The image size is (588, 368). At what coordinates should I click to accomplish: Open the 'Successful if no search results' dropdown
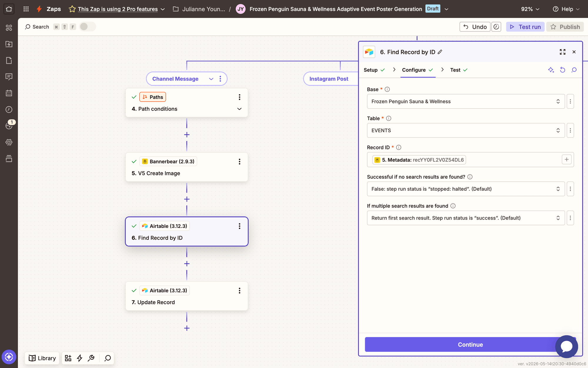pyautogui.click(x=466, y=189)
